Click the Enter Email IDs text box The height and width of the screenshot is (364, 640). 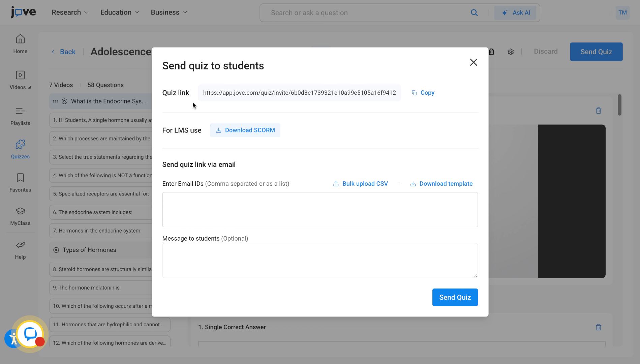click(320, 209)
